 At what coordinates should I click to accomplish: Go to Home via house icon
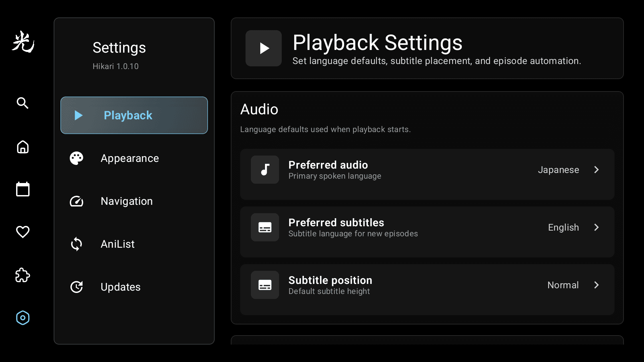[x=22, y=147]
